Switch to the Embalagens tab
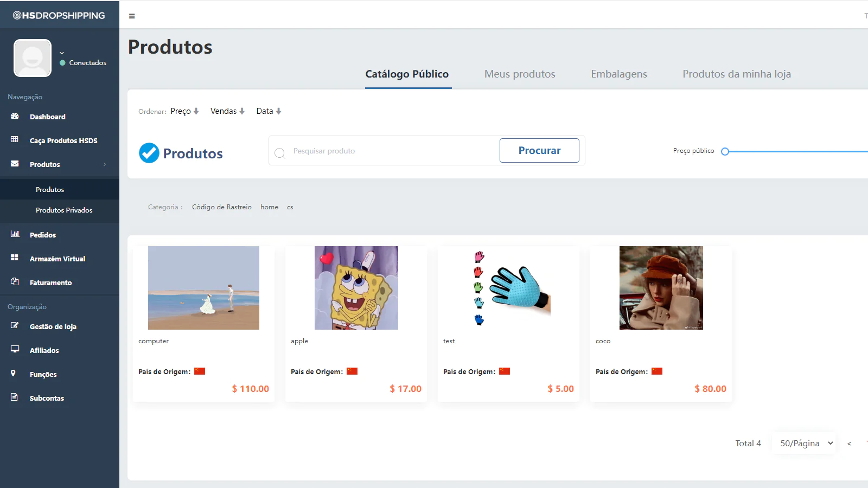The image size is (868, 488). coord(619,74)
